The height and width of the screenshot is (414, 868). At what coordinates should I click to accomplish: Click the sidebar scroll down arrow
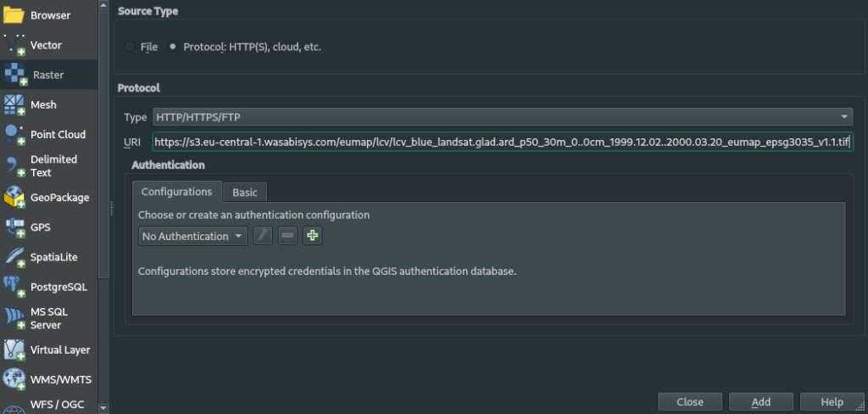103,408
